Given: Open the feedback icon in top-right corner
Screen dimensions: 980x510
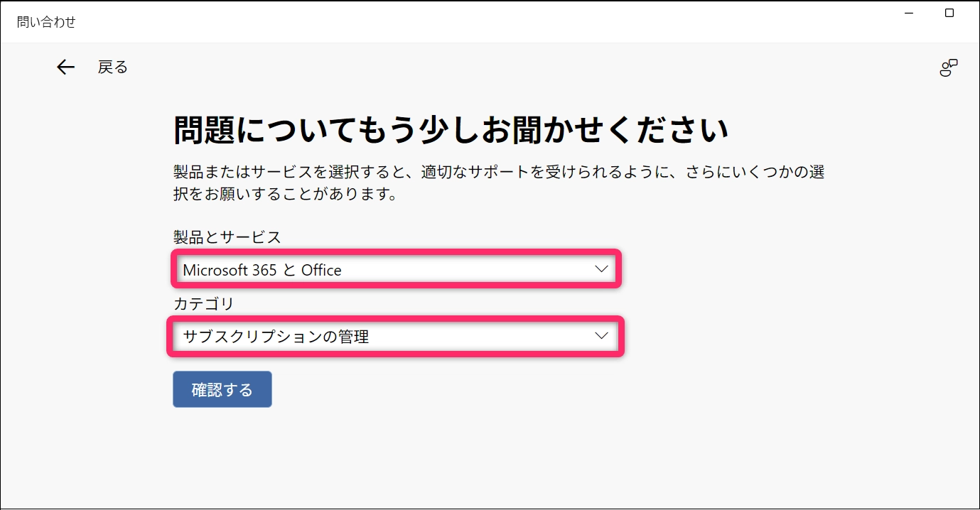Looking at the screenshot, I should [948, 68].
